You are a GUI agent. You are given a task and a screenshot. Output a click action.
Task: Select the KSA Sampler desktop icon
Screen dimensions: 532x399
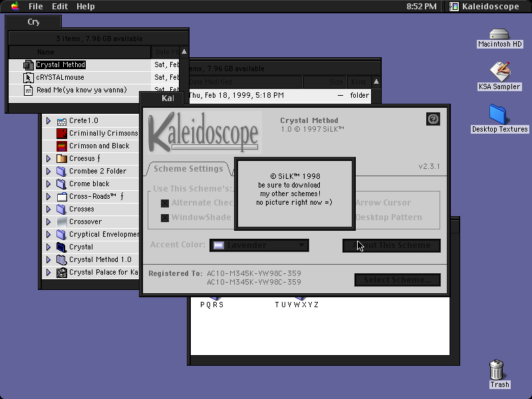click(x=500, y=72)
